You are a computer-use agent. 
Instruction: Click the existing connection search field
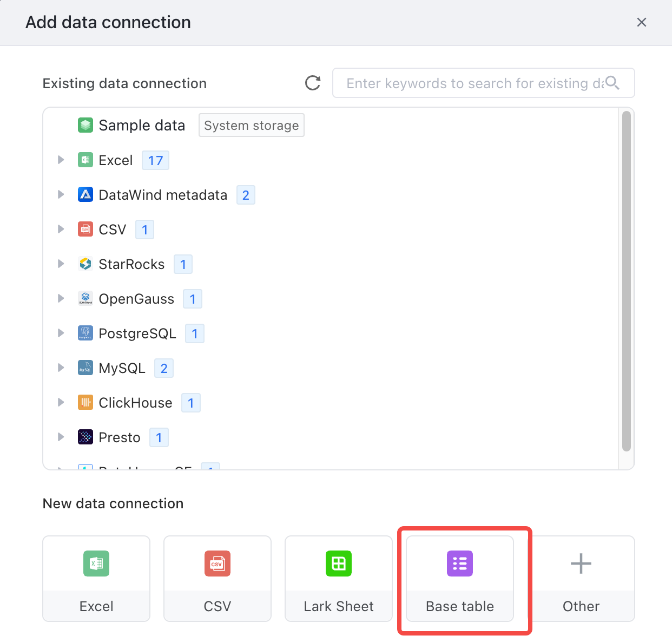pyautogui.click(x=483, y=83)
